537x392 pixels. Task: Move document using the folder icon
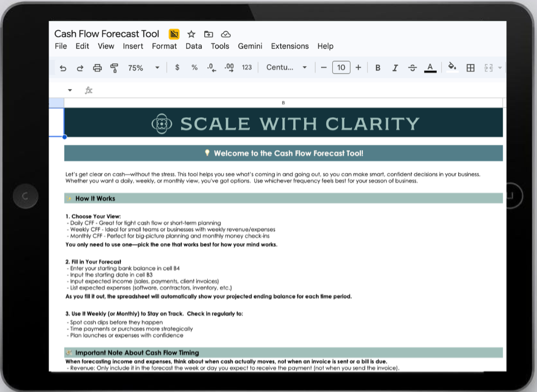(208, 34)
